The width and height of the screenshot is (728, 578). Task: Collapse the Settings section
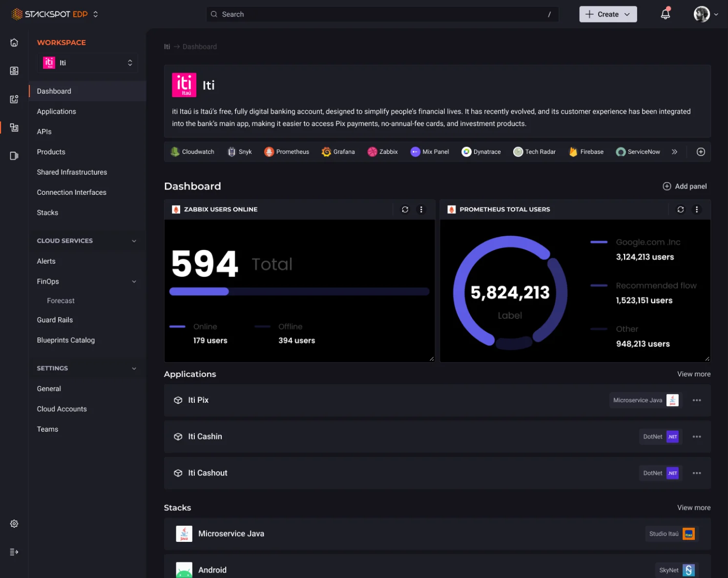pos(134,369)
